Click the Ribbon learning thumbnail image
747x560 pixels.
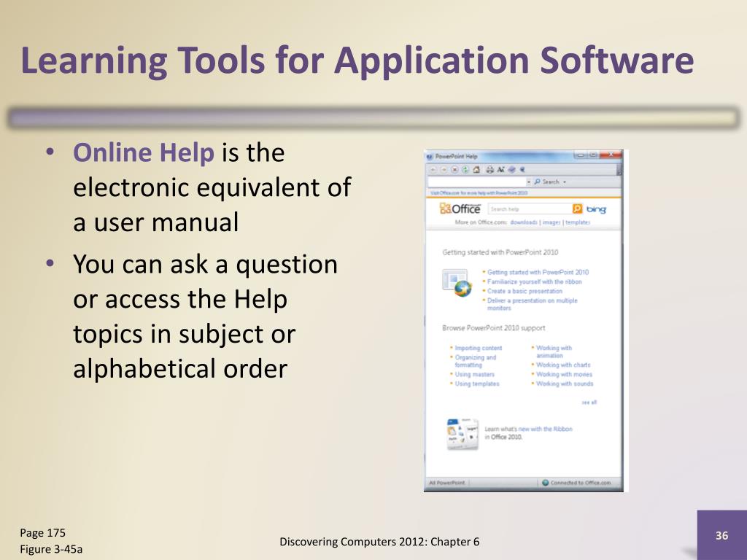462,434
